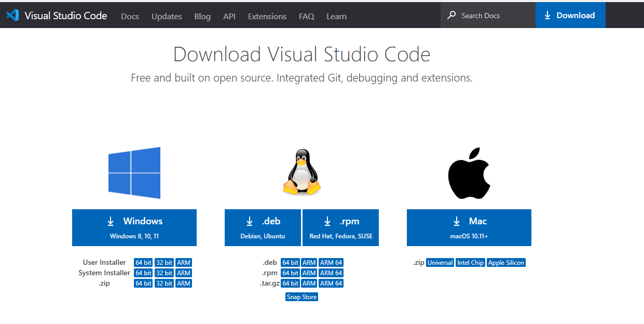Download the Windows installer button
644x324 pixels.
click(x=134, y=227)
